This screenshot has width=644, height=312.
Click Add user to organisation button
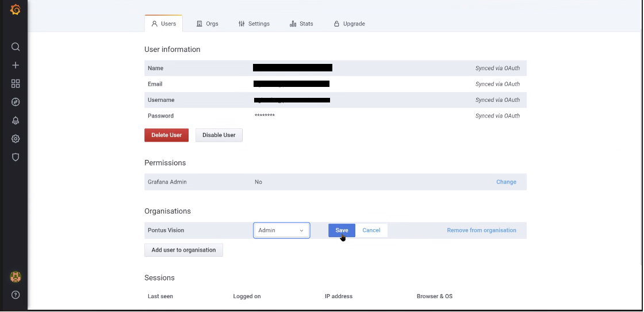183,250
